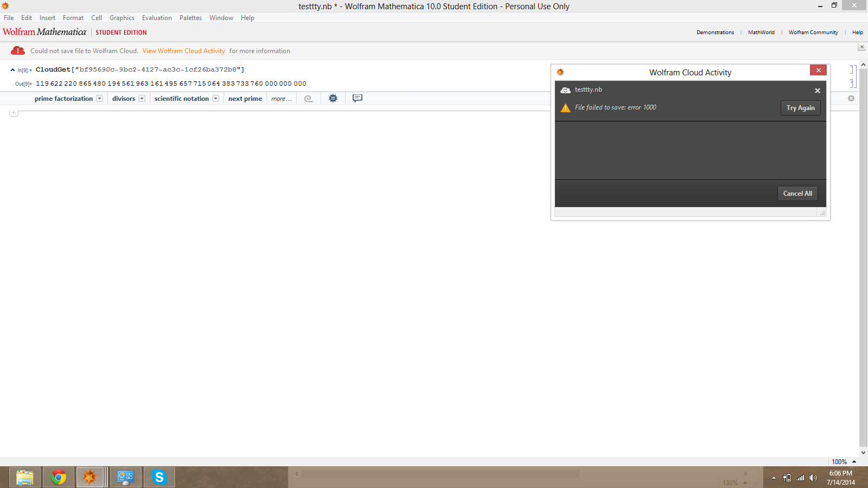Click the battery power tray icon

pos(787,478)
